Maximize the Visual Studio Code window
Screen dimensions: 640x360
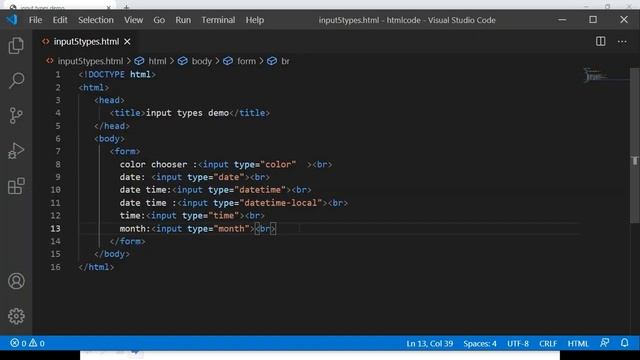(593, 20)
